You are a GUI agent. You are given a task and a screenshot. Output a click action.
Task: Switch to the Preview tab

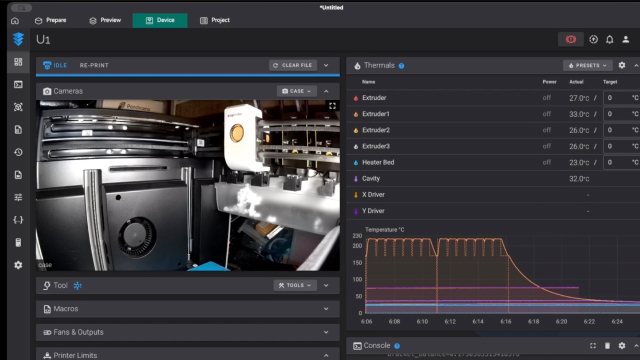point(105,20)
